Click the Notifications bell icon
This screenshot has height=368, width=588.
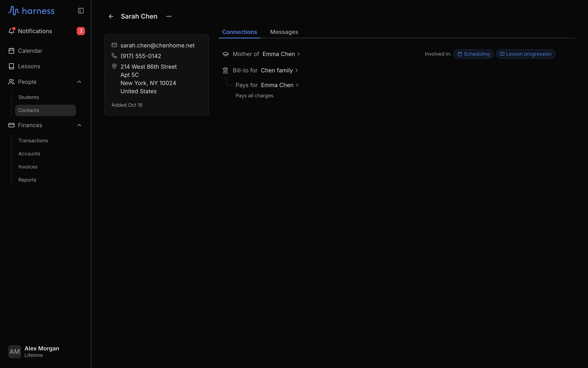pyautogui.click(x=11, y=31)
